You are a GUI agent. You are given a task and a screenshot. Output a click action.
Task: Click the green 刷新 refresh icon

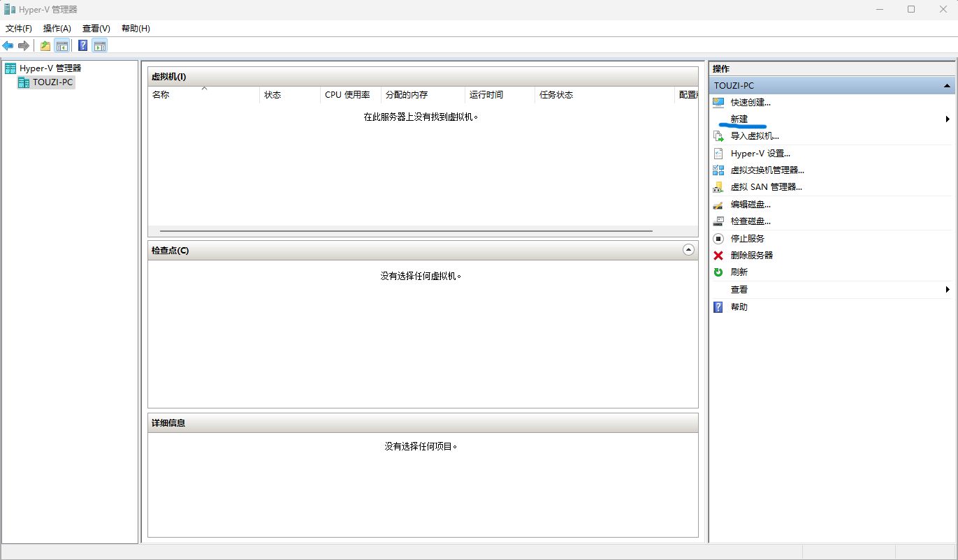coord(718,272)
